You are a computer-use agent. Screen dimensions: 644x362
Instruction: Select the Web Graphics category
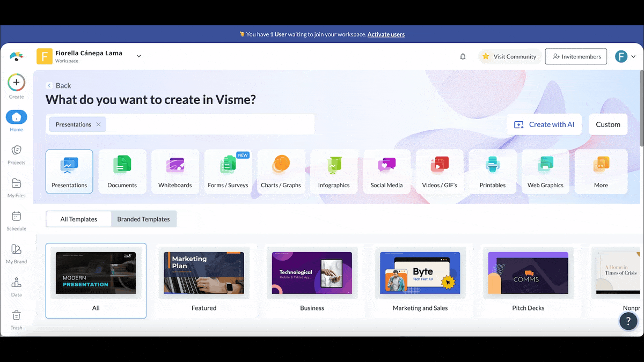coord(545,172)
